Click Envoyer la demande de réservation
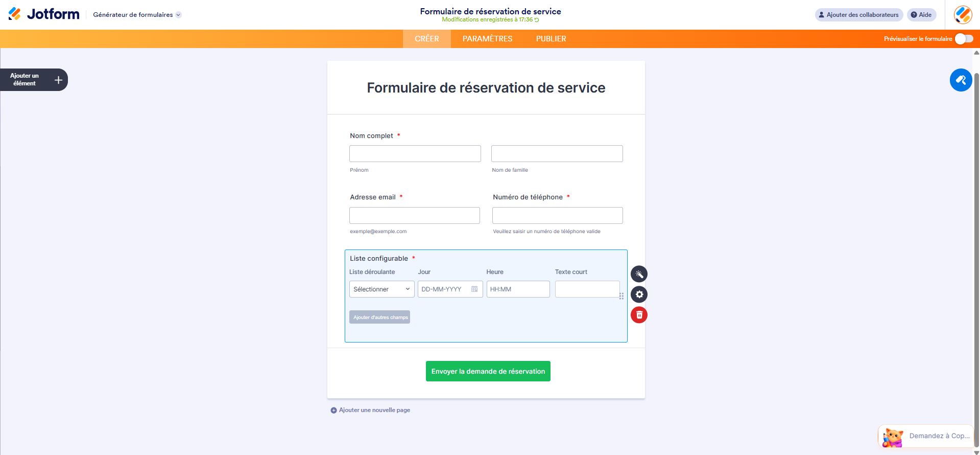This screenshot has height=455, width=980. pos(488,371)
